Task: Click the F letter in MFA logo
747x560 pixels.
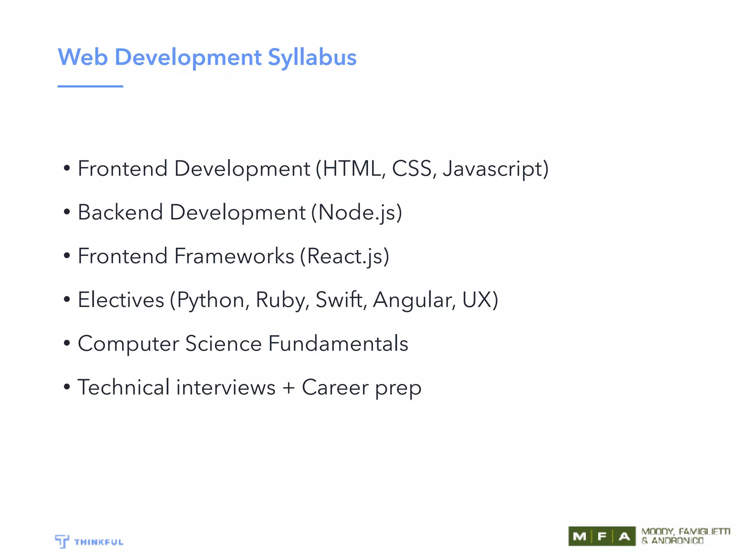Action: coord(602,537)
